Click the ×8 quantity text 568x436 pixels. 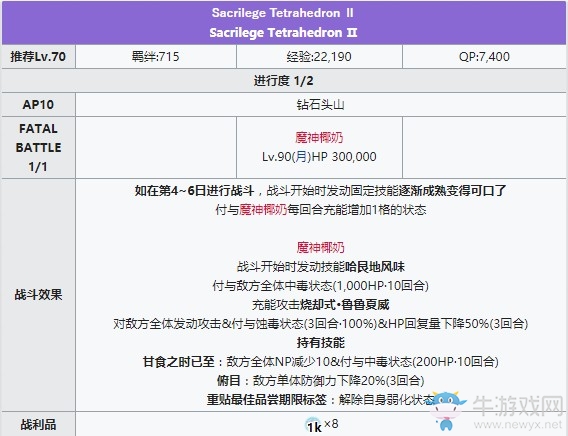click(331, 423)
